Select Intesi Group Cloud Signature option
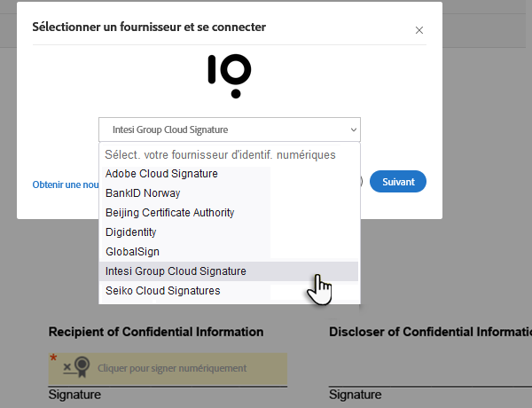 click(x=176, y=271)
